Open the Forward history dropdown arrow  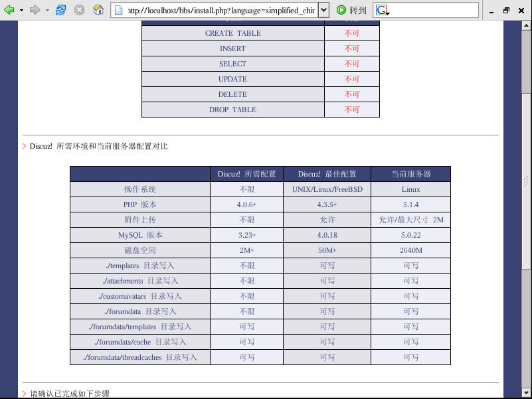pos(47,10)
